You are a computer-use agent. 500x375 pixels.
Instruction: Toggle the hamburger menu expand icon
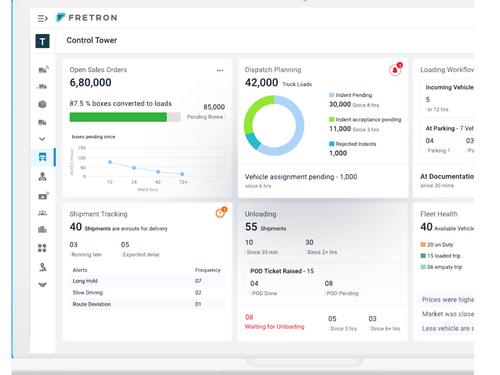click(x=42, y=18)
